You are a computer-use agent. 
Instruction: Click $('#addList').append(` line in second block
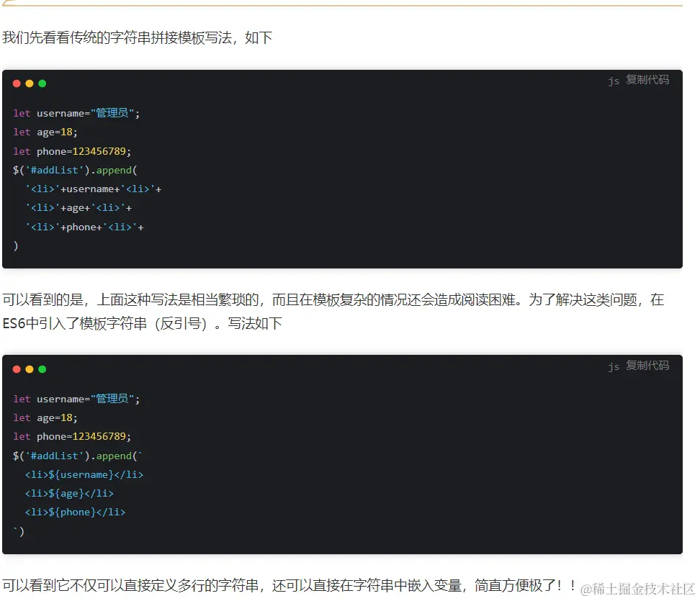click(x=77, y=456)
